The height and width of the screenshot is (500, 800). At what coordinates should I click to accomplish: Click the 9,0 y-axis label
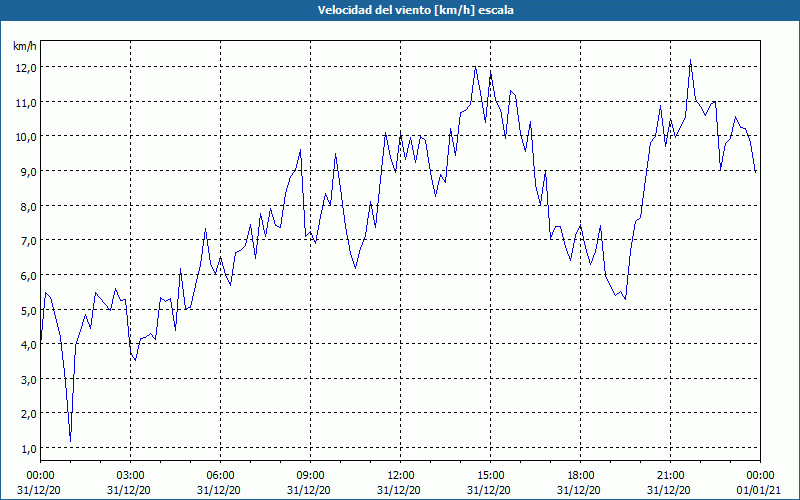[28, 171]
